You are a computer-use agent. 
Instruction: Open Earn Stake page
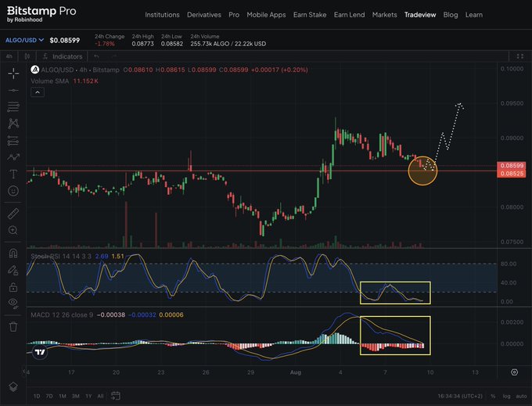310,15
